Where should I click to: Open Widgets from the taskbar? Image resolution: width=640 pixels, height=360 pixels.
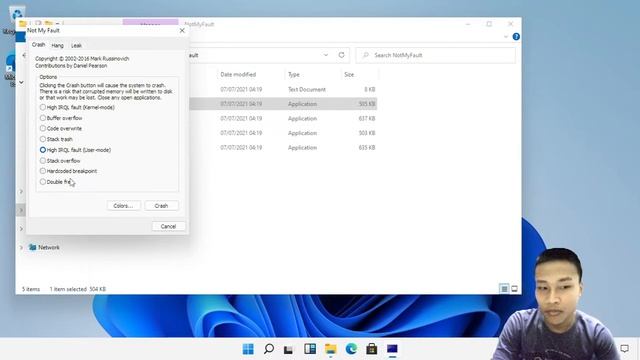310,349
